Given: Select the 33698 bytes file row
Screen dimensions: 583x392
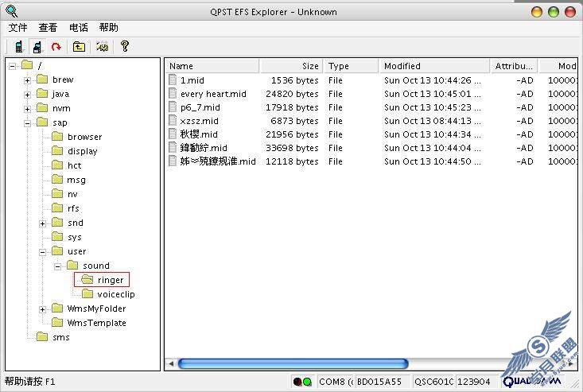Looking at the screenshot, I should pyautogui.click(x=371, y=148).
